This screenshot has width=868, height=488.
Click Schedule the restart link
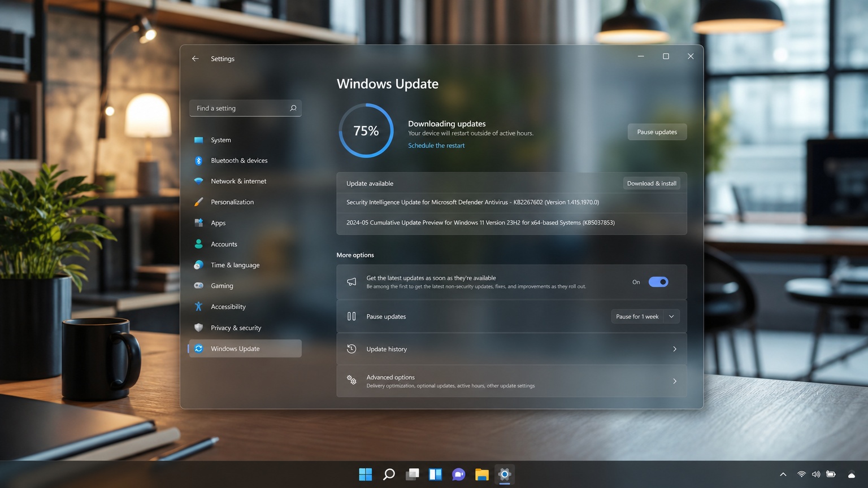[x=436, y=146]
